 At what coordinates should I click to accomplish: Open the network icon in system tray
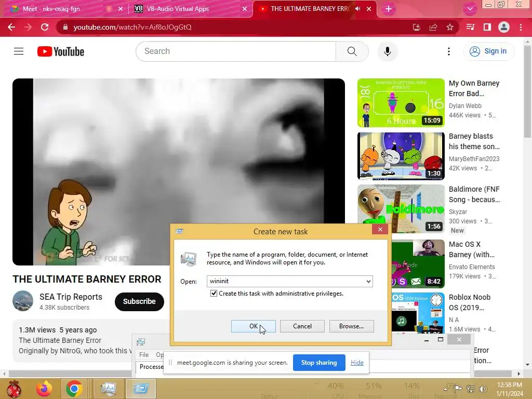(x=471, y=389)
